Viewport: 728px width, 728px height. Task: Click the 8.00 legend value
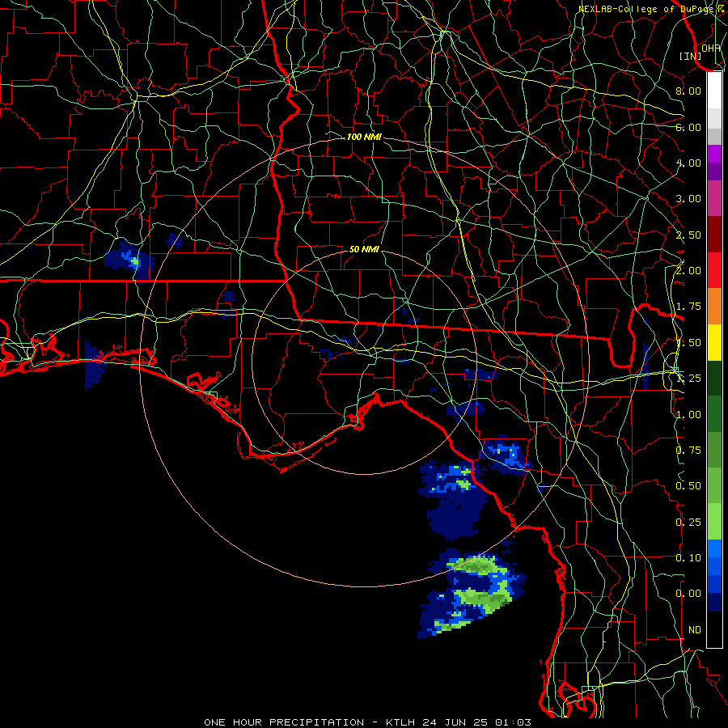pyautogui.click(x=688, y=91)
